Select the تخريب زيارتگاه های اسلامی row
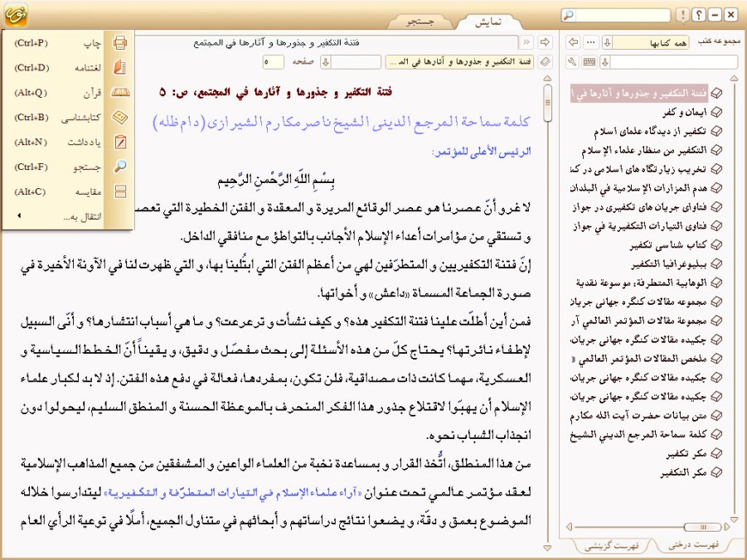This screenshot has width=747, height=560. tap(639, 170)
